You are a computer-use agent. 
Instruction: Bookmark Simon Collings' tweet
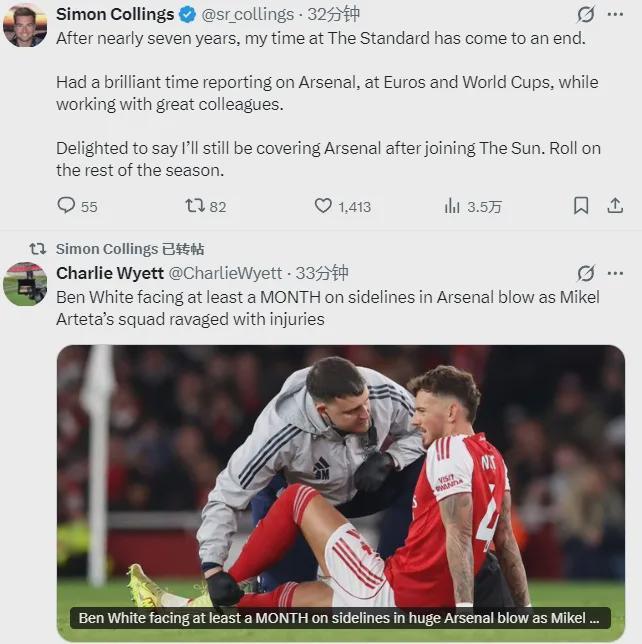(x=581, y=206)
